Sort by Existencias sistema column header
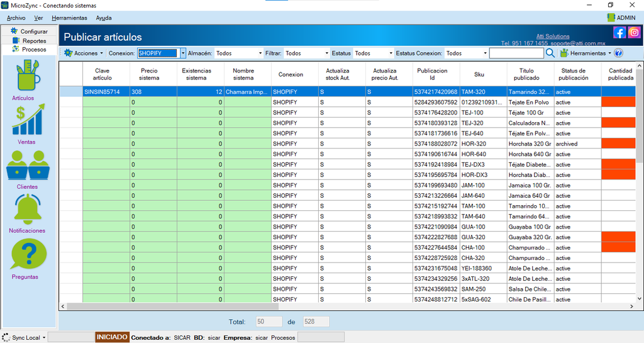Image resolution: width=644 pixels, height=343 pixels. click(201, 74)
